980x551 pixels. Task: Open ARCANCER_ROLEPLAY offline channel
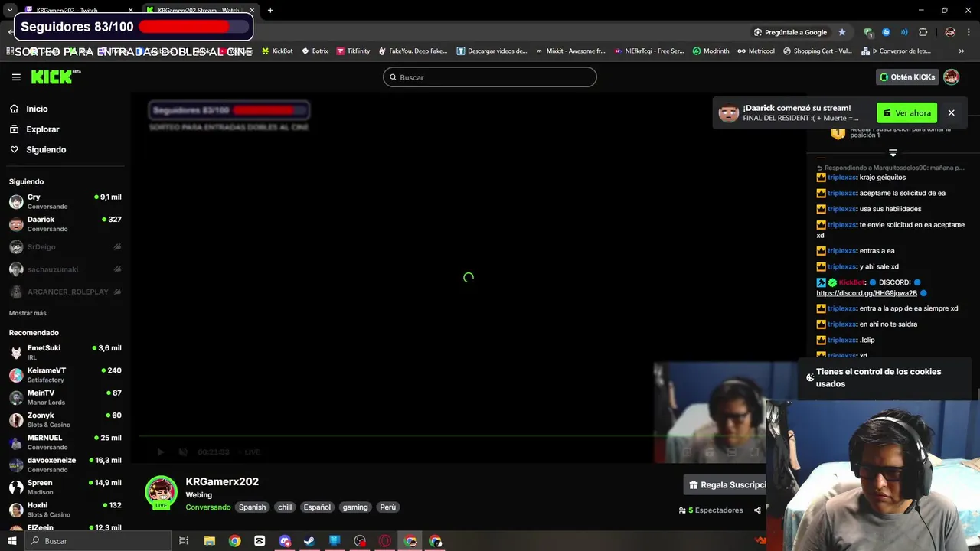pos(65,292)
